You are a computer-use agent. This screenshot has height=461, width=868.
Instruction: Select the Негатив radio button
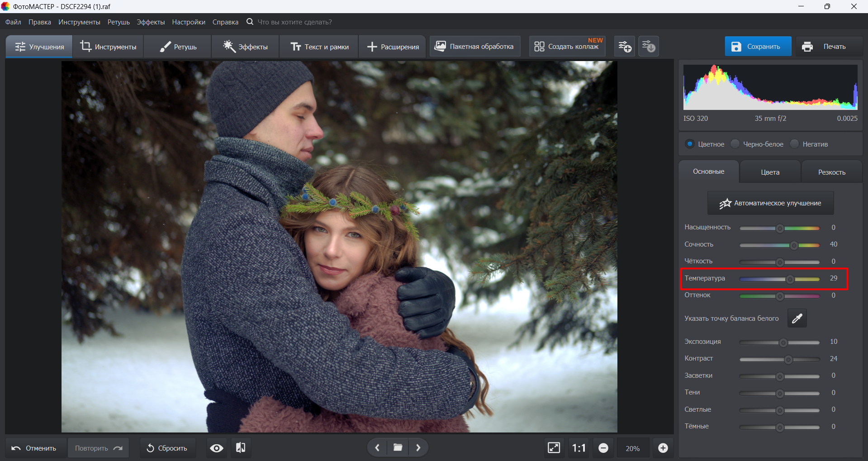(795, 144)
